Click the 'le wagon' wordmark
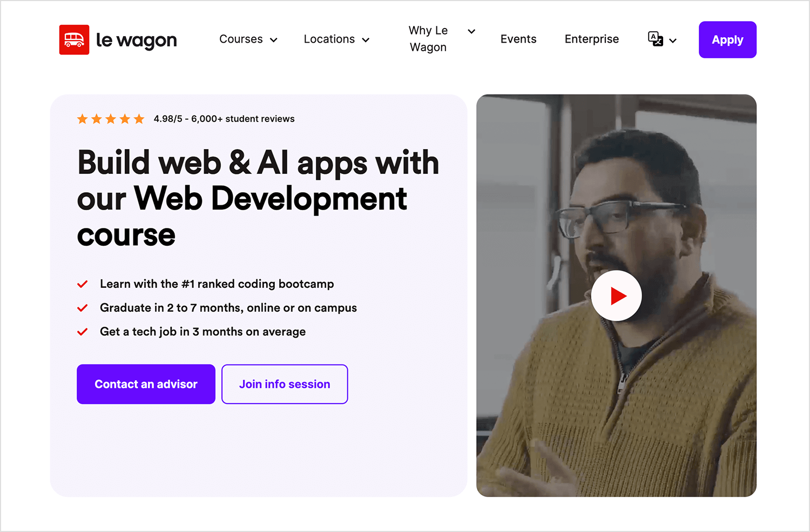The width and height of the screenshot is (810, 532). (136, 41)
